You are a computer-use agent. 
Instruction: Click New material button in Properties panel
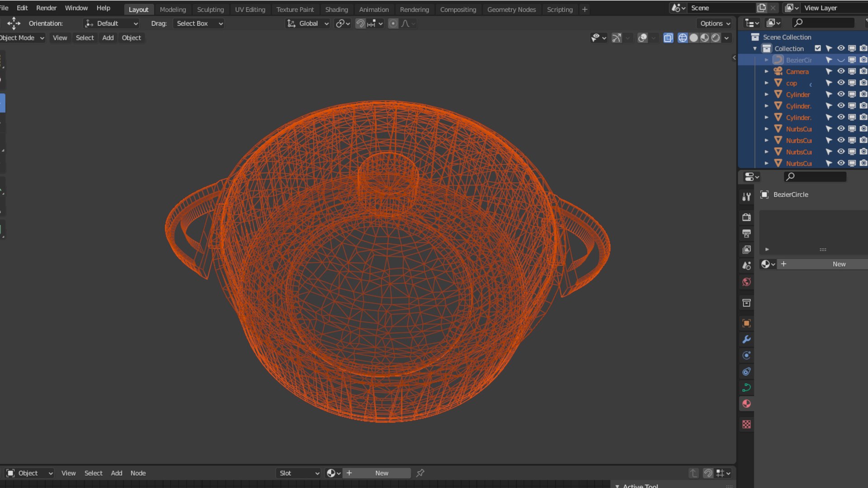tap(839, 264)
